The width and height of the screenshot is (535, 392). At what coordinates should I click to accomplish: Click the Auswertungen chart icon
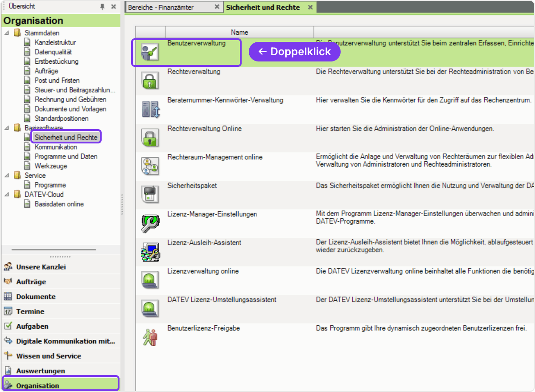[x=8, y=371]
